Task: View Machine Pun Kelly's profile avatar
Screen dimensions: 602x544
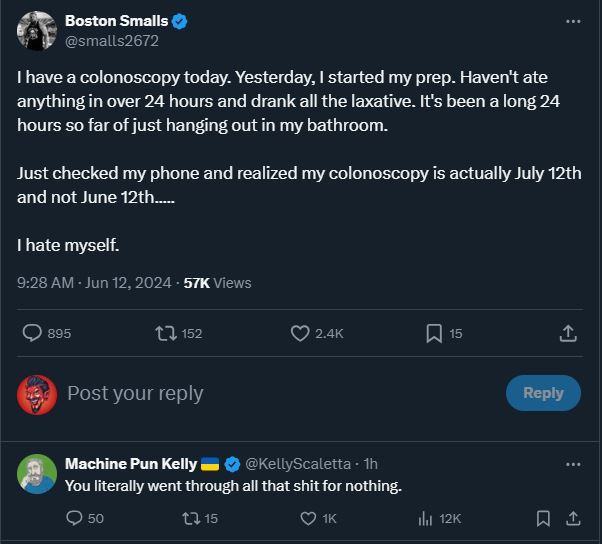Action: 37,474
